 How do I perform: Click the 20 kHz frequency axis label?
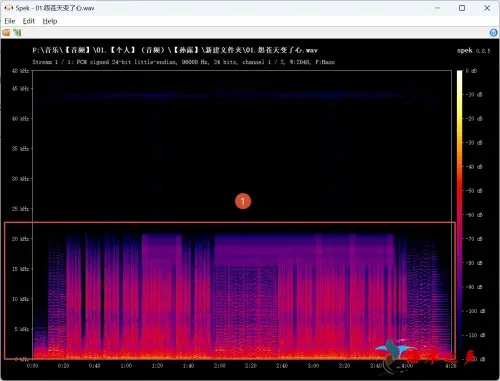(x=20, y=239)
